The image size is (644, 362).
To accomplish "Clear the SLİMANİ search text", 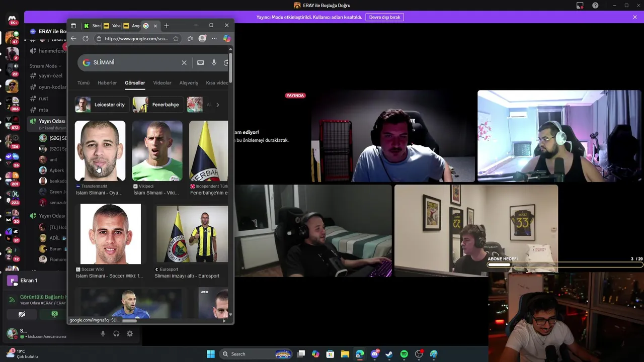I will click(184, 62).
